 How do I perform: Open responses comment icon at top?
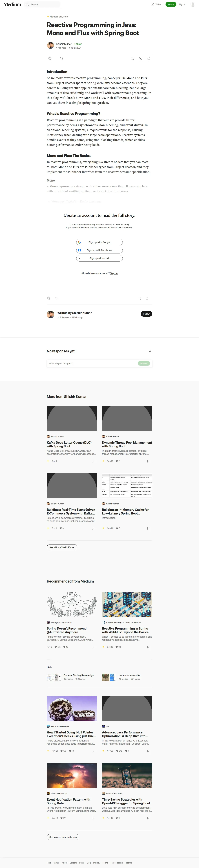click(x=61, y=58)
